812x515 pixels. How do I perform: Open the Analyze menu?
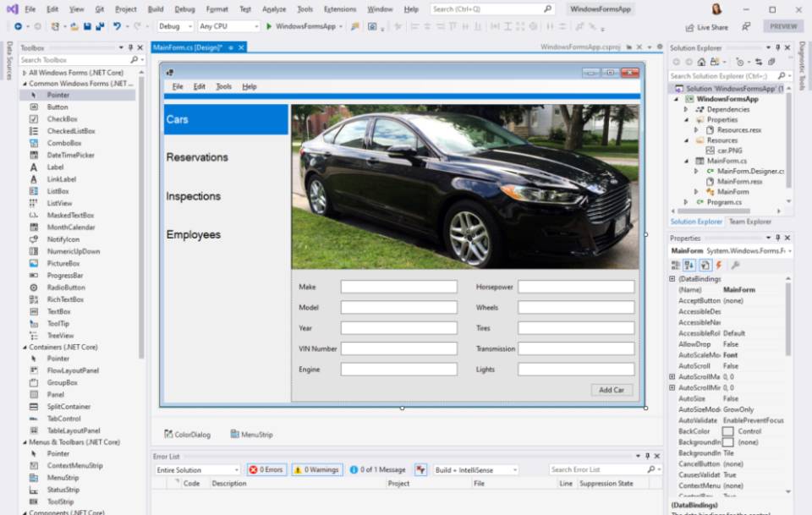click(x=274, y=9)
